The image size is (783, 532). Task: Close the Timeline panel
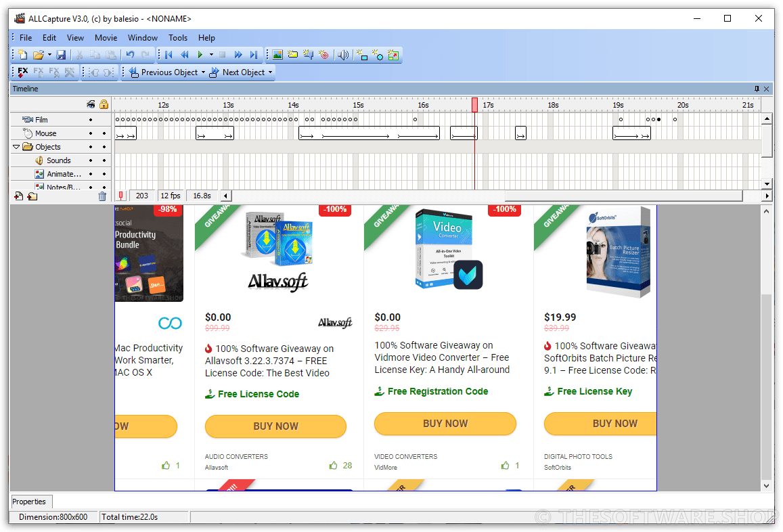click(x=767, y=89)
